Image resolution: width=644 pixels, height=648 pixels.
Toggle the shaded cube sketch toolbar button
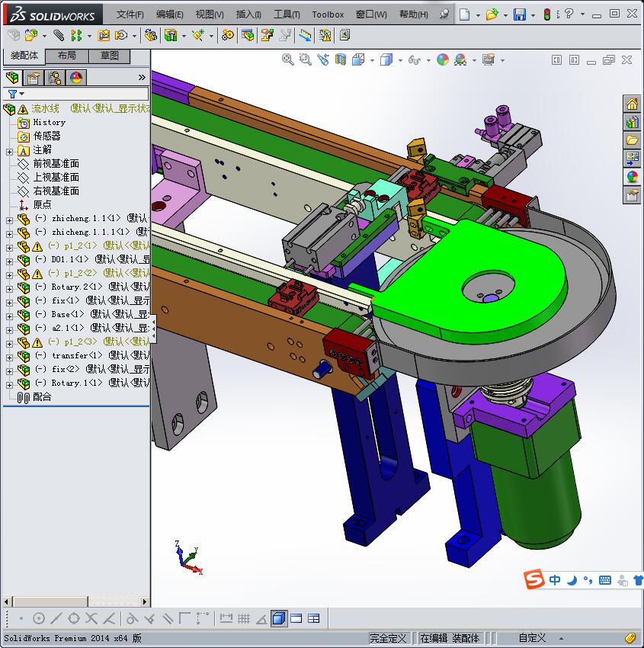[x=279, y=618]
